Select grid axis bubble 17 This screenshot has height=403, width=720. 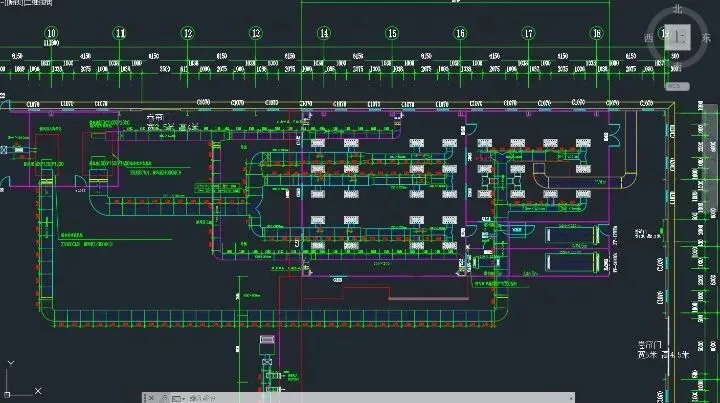[528, 33]
